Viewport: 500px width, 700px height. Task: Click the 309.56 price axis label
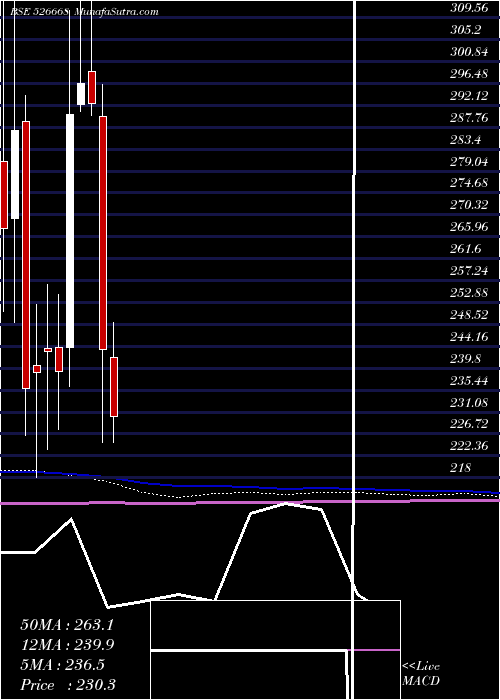pos(469,8)
